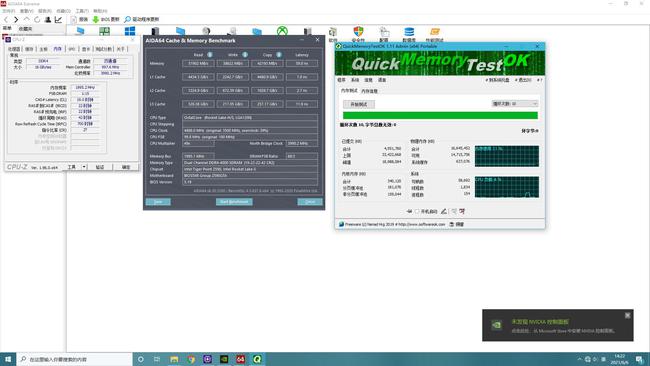This screenshot has width=650, height=366.
Task: Open the AIDA64 Windows logo category icon
Action: pos(130,32)
